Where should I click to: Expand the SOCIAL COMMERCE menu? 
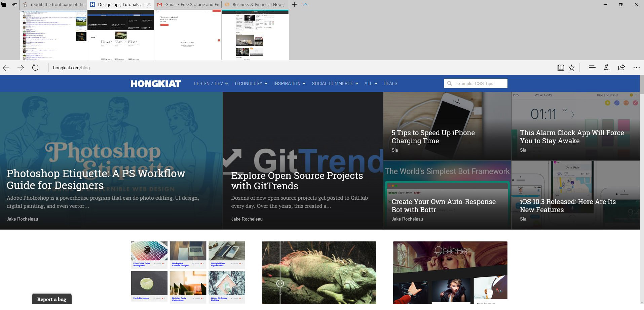(335, 83)
